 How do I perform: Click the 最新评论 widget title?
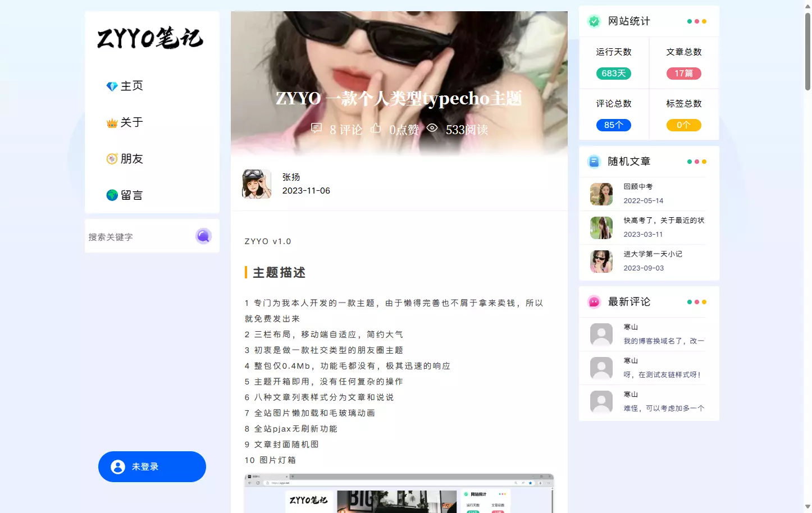coord(629,302)
